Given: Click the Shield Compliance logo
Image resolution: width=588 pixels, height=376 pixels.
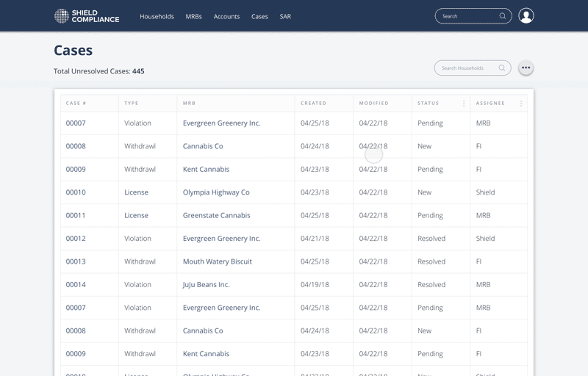Looking at the screenshot, I should click(x=87, y=16).
